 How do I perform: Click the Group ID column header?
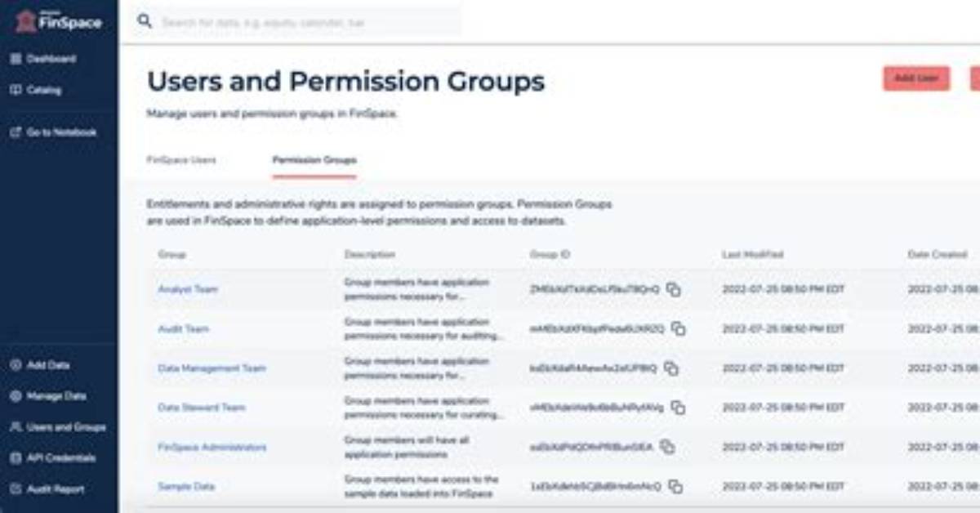pos(550,255)
